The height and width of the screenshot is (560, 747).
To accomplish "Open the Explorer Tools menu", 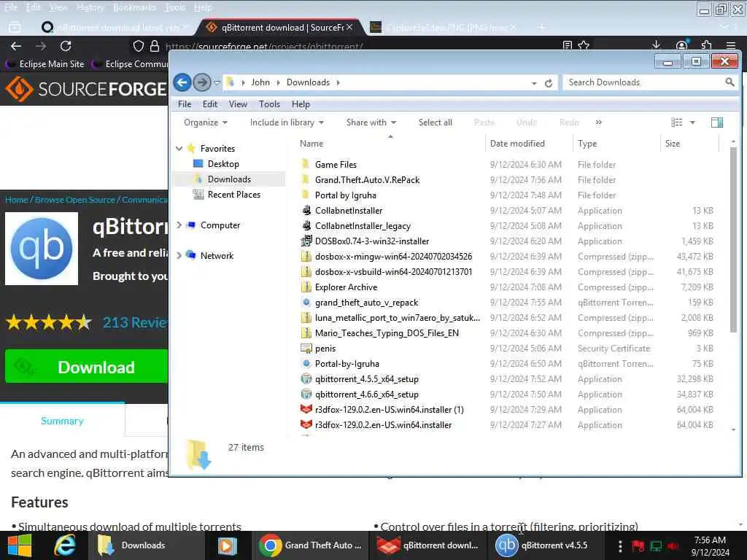I will [269, 104].
